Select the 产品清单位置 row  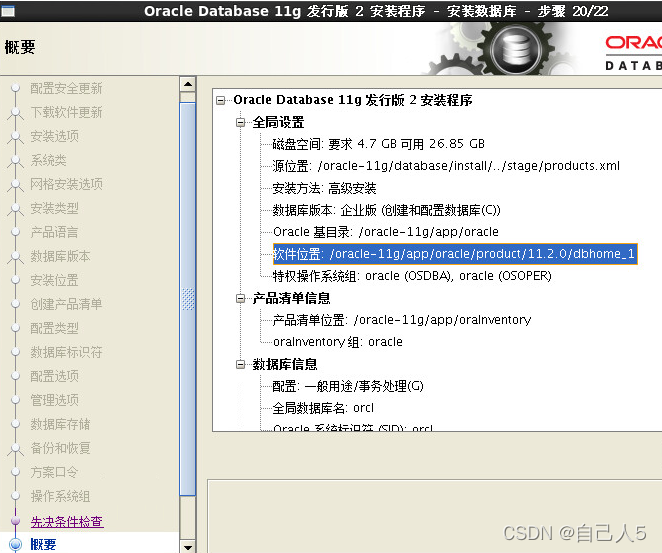pos(402,320)
